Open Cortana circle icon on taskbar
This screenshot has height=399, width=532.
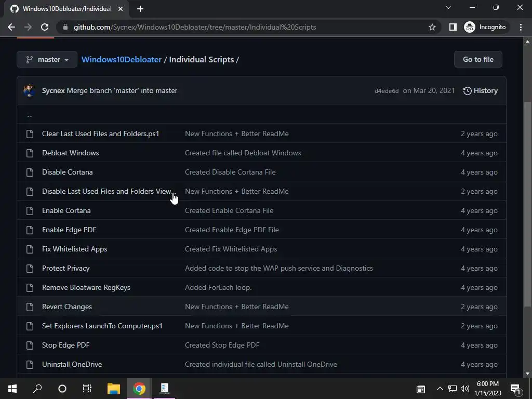tap(62, 389)
